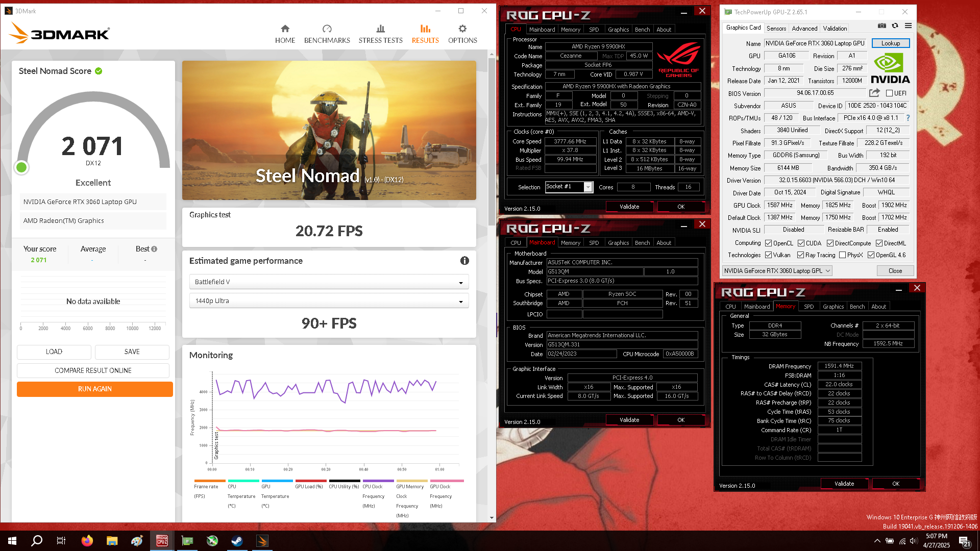Toggle the PhysX checkbox
Viewport: 980px width, 551px height.
click(843, 255)
